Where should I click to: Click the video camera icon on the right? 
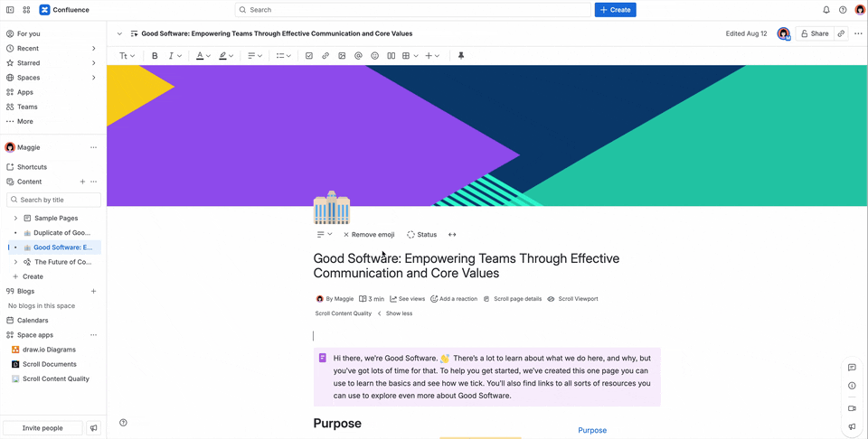click(852, 408)
